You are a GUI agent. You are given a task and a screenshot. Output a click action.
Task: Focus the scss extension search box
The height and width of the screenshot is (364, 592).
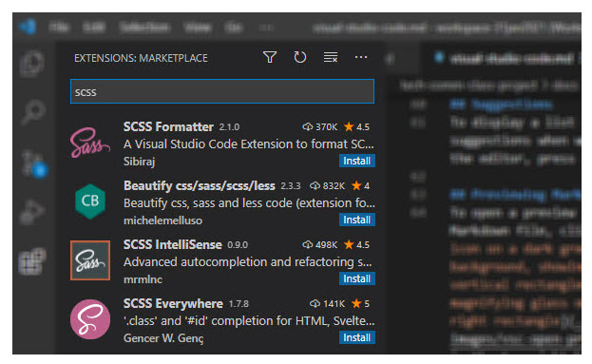pyautogui.click(x=222, y=91)
